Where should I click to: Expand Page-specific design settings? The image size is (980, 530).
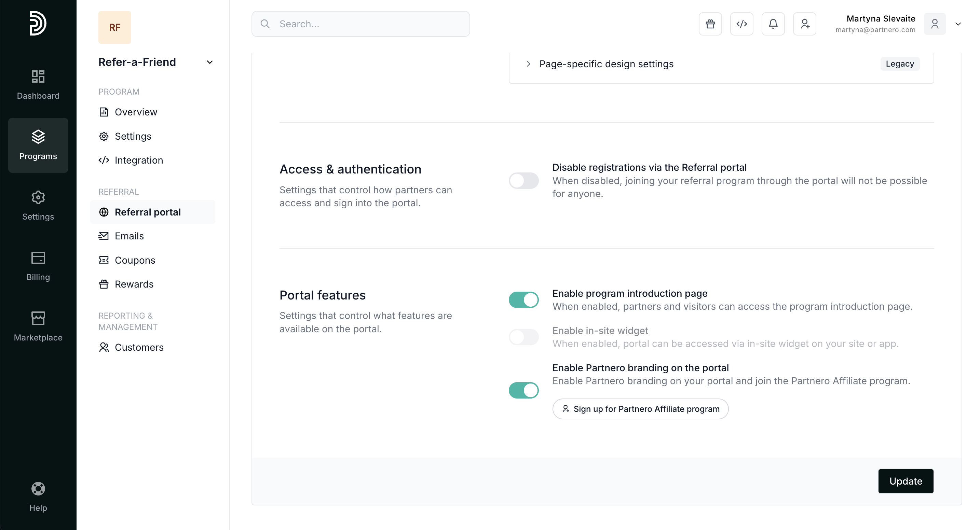[606, 64]
